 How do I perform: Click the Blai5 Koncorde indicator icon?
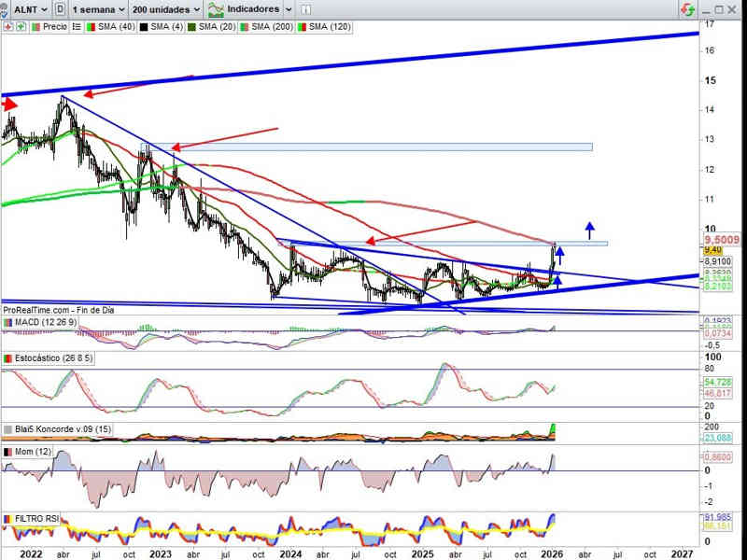tap(8, 429)
